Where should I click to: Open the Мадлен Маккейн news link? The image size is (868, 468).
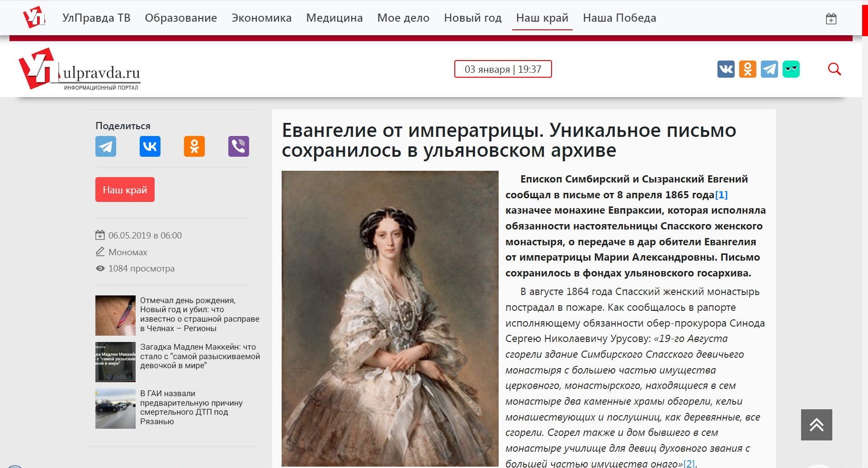[200, 356]
